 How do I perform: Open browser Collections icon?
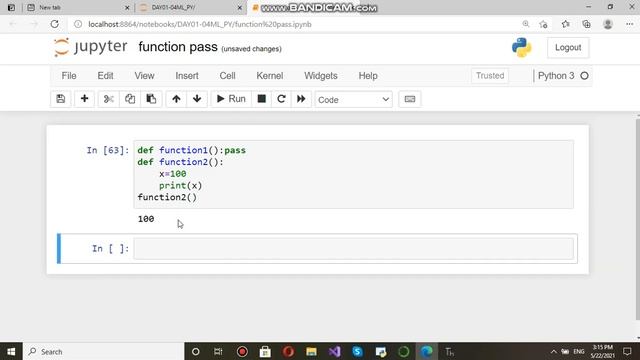click(587, 24)
